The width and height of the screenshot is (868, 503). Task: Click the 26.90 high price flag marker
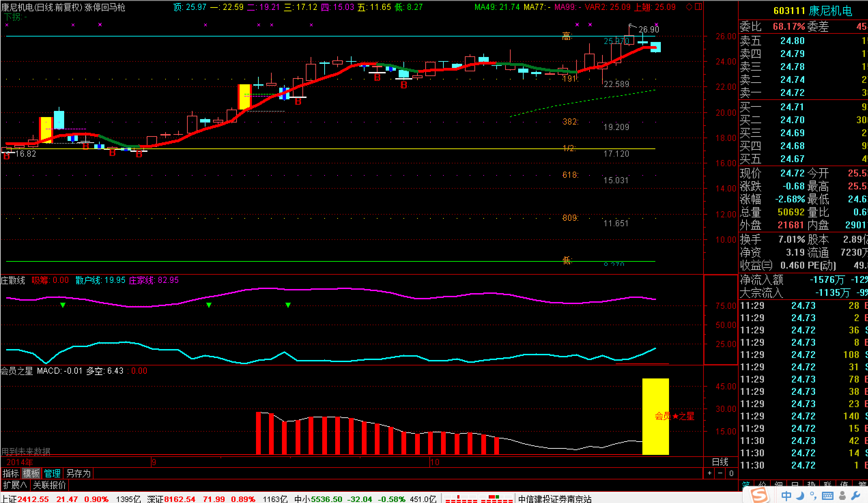(649, 29)
